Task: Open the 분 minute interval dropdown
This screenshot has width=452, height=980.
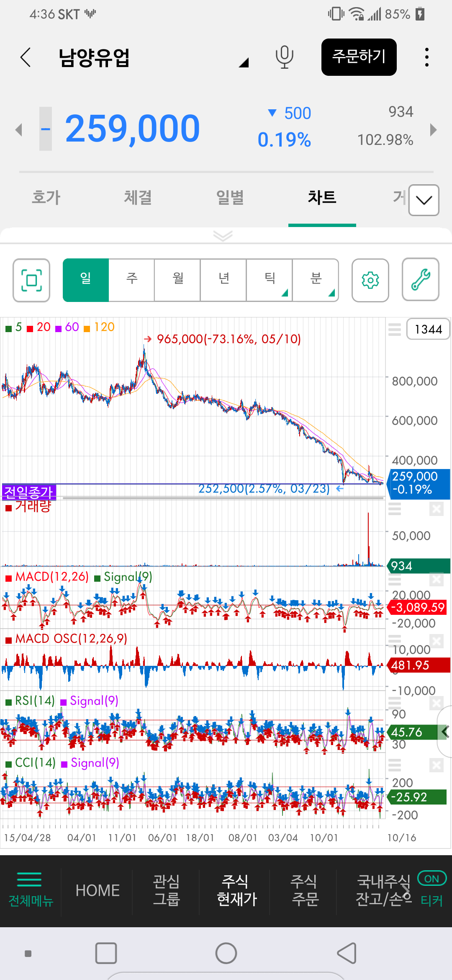Action: pos(316,280)
